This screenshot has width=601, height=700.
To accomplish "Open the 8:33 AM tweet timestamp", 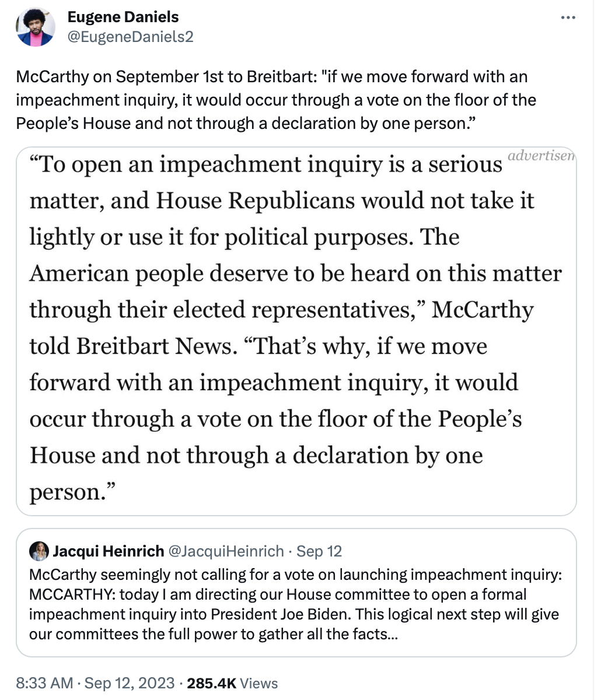I will pos(44,683).
